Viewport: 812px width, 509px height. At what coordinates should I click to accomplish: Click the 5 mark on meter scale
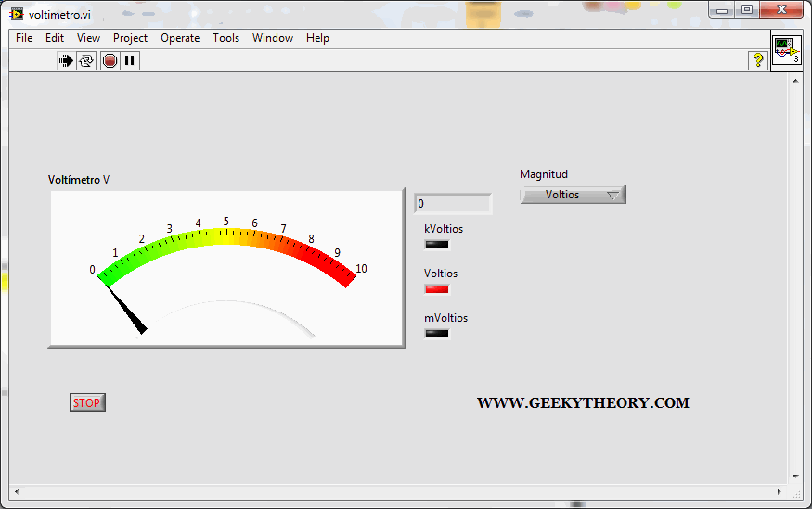click(226, 222)
